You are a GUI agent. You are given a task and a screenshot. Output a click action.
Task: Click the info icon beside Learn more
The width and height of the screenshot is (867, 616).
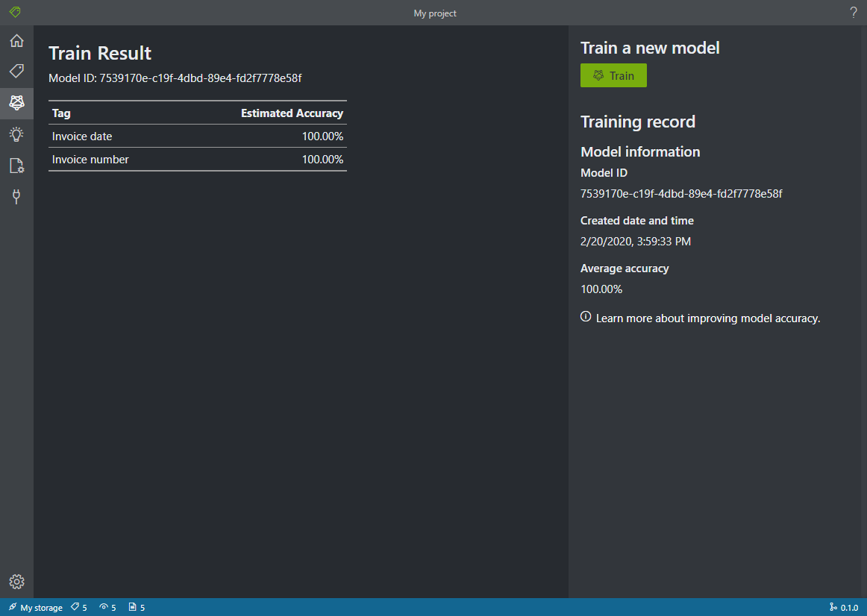pos(586,316)
